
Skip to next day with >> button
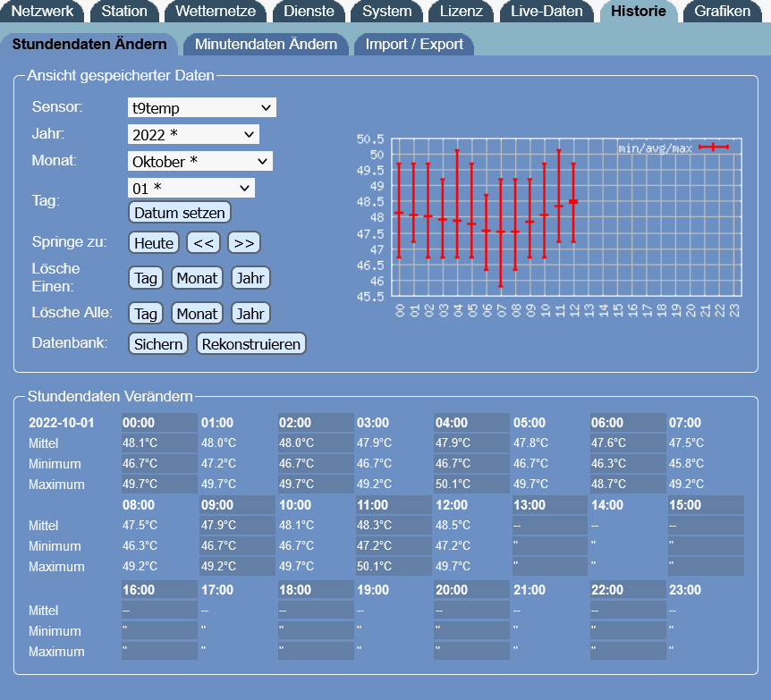tap(244, 243)
